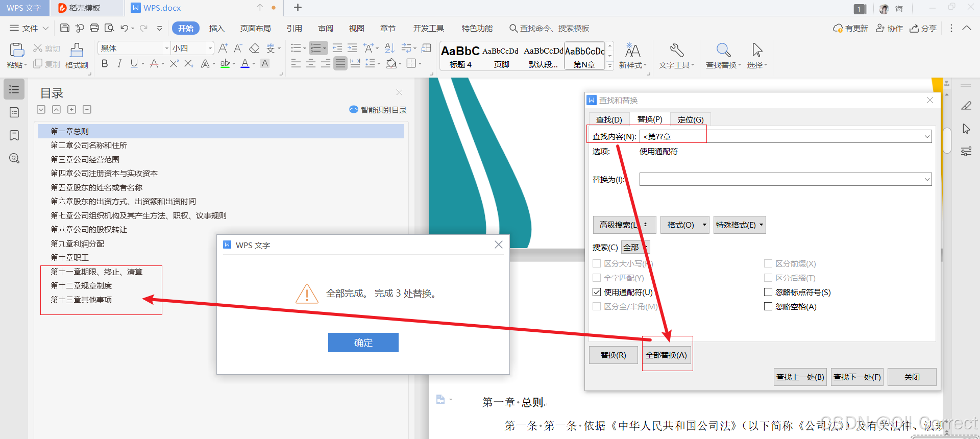This screenshot has width=980, height=439.
Task: Enable the 忽略空格(A) checkbox
Action: point(768,306)
